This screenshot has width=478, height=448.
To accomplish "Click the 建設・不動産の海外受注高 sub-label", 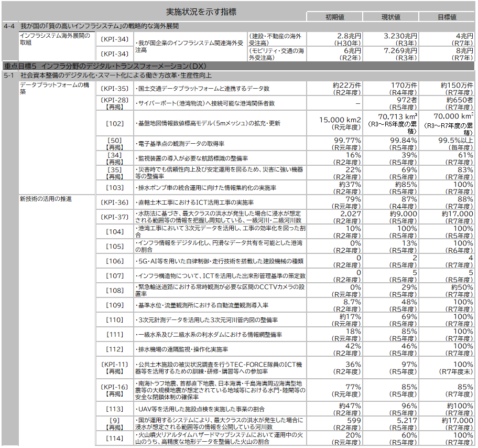I will (x=275, y=39).
